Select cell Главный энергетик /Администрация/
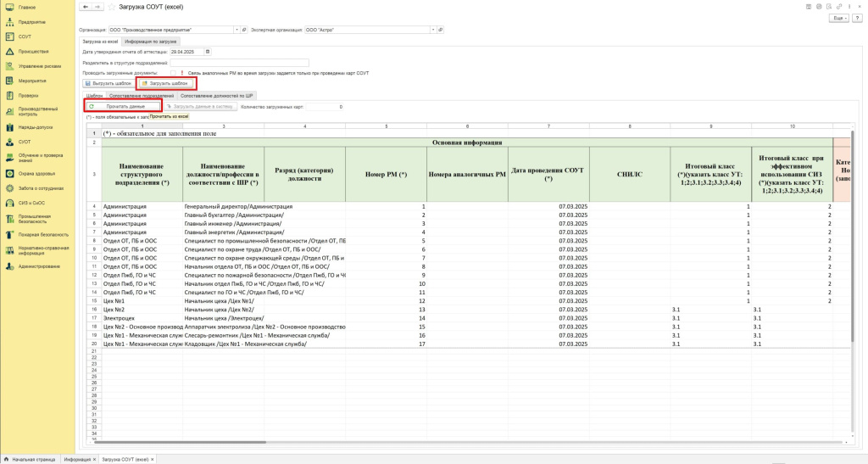The height and width of the screenshot is (464, 868). tap(224, 232)
